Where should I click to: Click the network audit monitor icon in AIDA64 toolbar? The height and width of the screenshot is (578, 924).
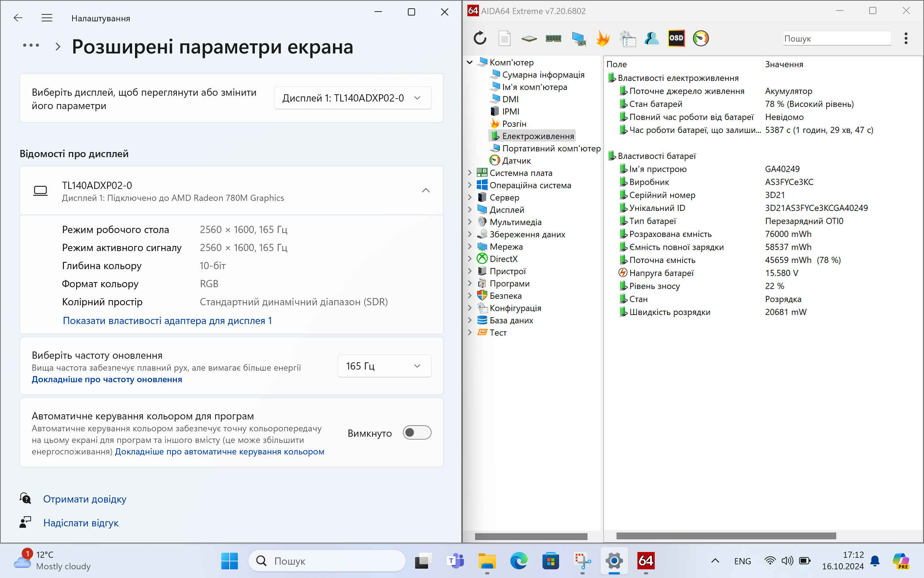579,38
